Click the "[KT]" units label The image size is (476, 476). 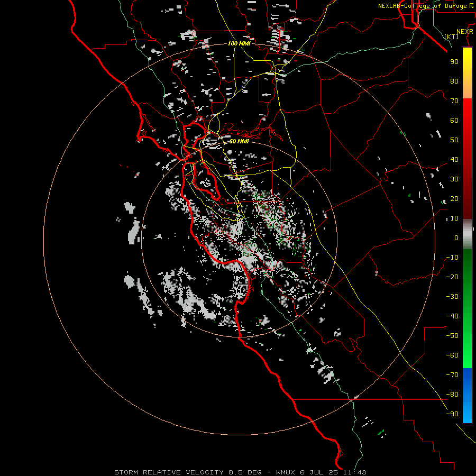point(452,36)
